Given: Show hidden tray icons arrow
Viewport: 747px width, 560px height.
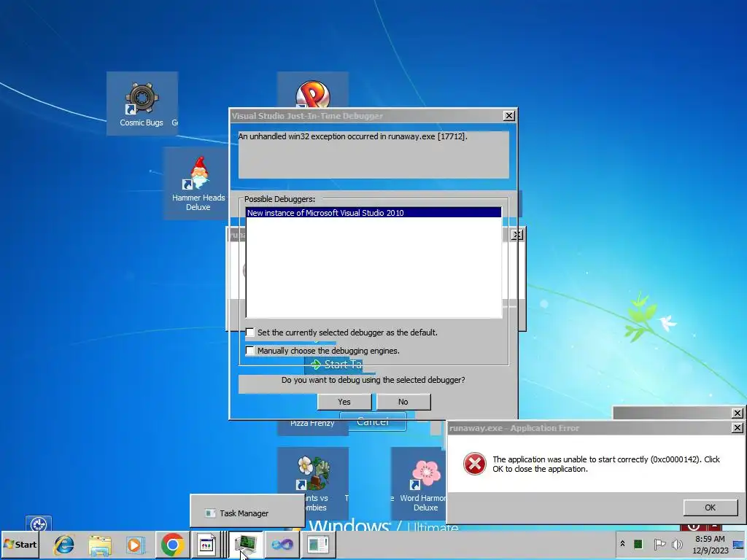Looking at the screenshot, I should pyautogui.click(x=622, y=544).
